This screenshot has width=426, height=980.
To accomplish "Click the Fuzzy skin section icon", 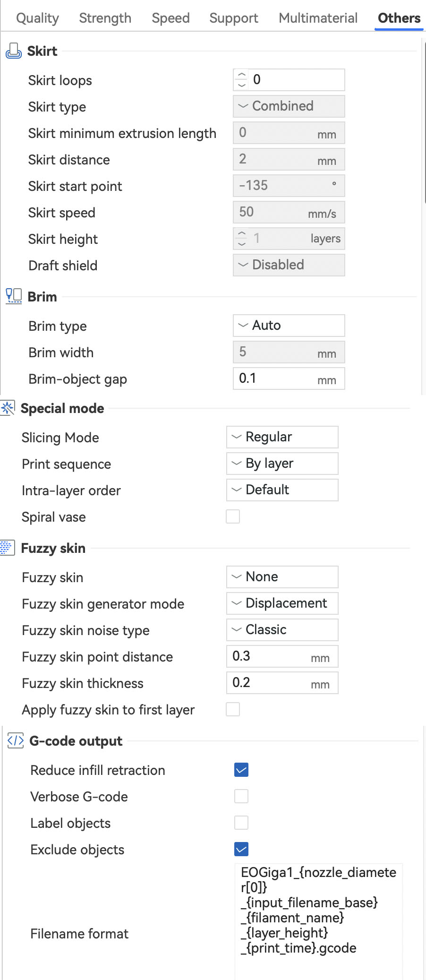I will (7, 548).
